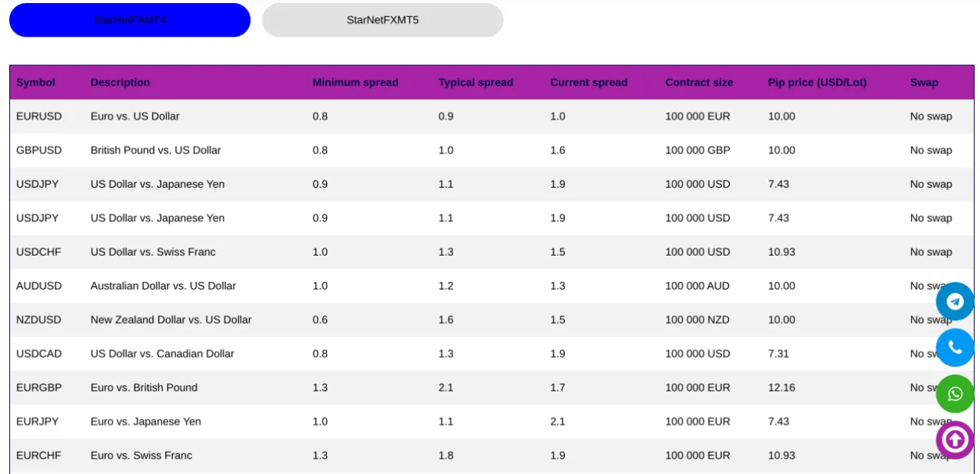Click typical spread 2.1 in EURGBP row
This screenshot has width=980, height=474.
pos(446,387)
